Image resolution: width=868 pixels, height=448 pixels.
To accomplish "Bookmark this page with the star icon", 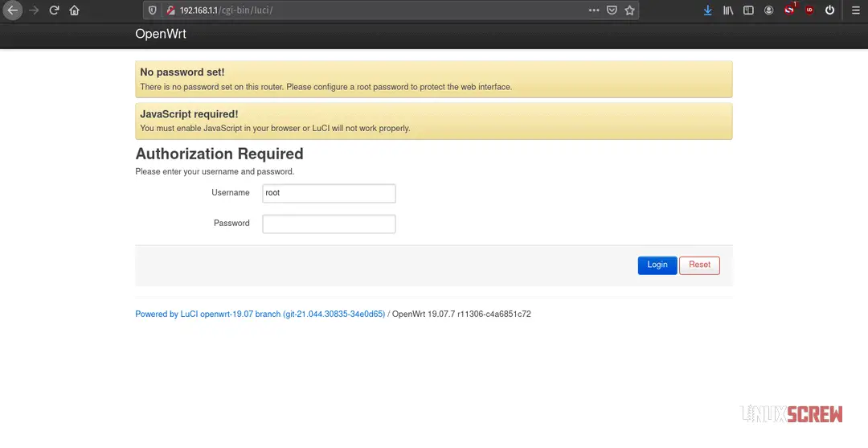I will 629,10.
